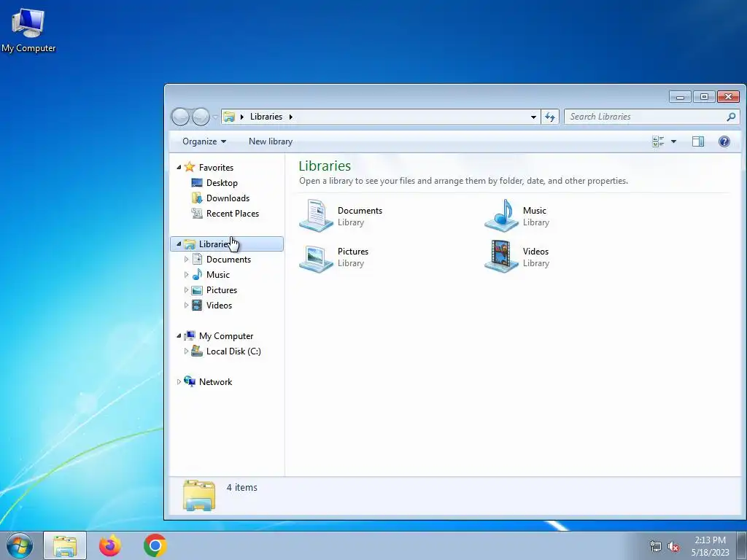Toggle the preview pane
This screenshot has width=747, height=560.
click(x=698, y=141)
